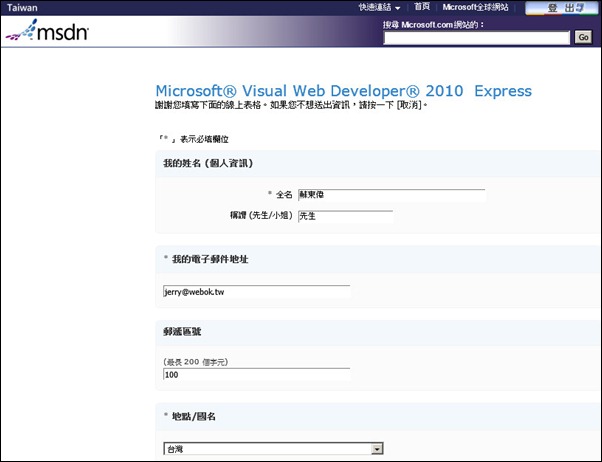
Task: Open the 快速連結 quick links dropdown
Action: pos(380,7)
